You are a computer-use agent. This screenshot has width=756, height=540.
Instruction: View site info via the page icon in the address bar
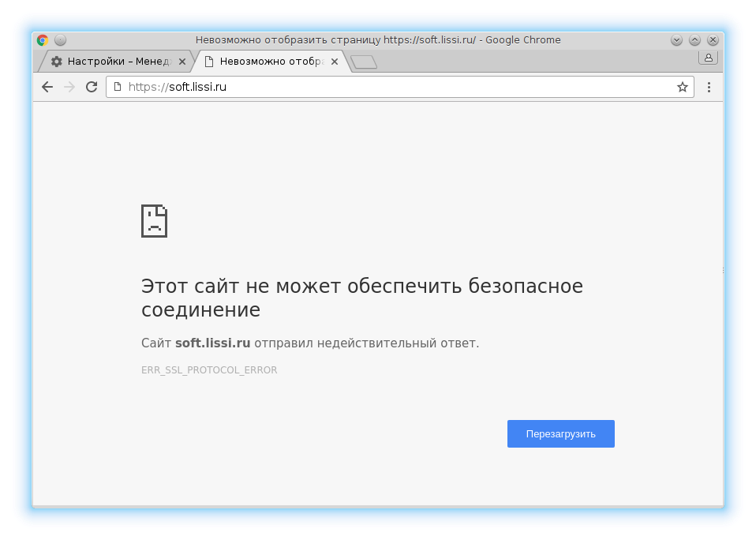(x=118, y=87)
